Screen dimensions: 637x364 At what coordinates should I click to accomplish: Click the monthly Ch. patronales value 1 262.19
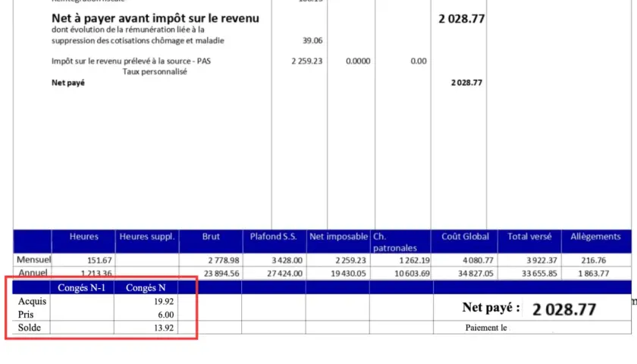(x=414, y=260)
